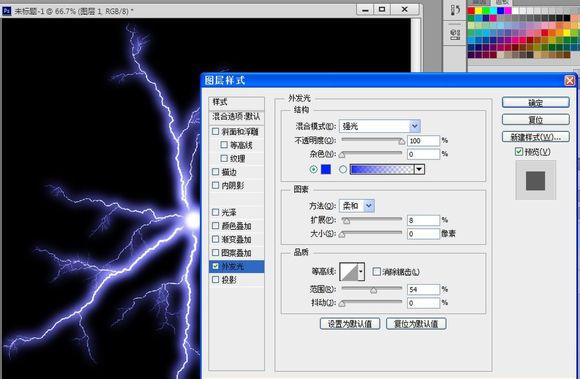Select 混合选项:默认 in styles list
This screenshot has height=379, width=580.
[x=236, y=117]
